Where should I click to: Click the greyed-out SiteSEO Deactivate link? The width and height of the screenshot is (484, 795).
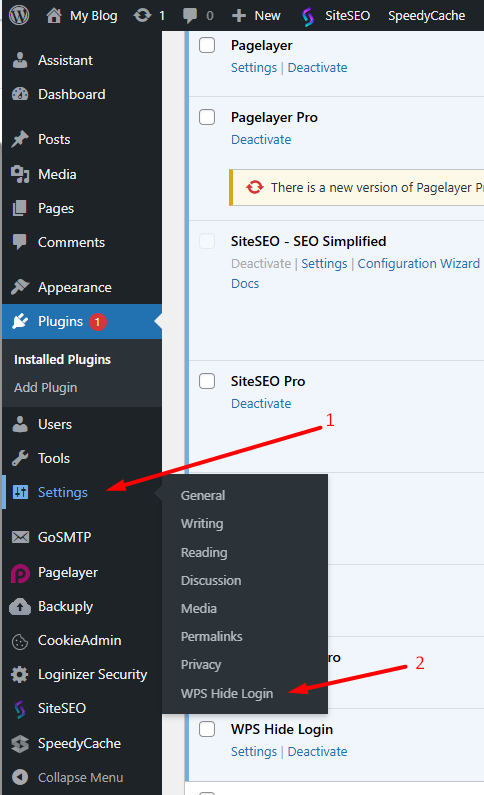click(261, 264)
